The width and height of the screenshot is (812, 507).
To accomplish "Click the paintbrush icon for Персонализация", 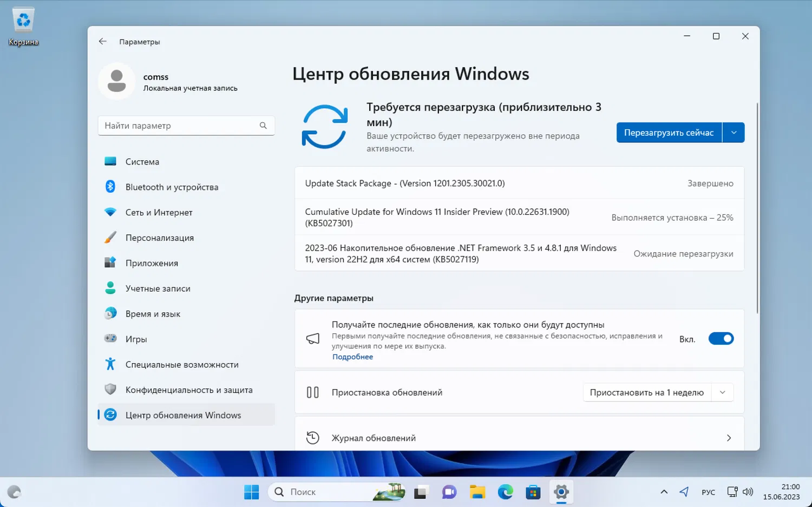I will click(110, 238).
